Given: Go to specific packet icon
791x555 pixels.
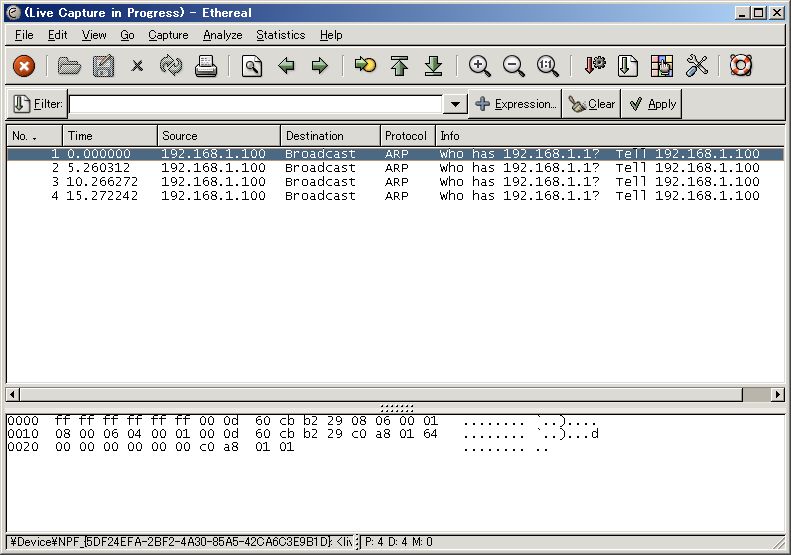Looking at the screenshot, I should pos(365,66).
